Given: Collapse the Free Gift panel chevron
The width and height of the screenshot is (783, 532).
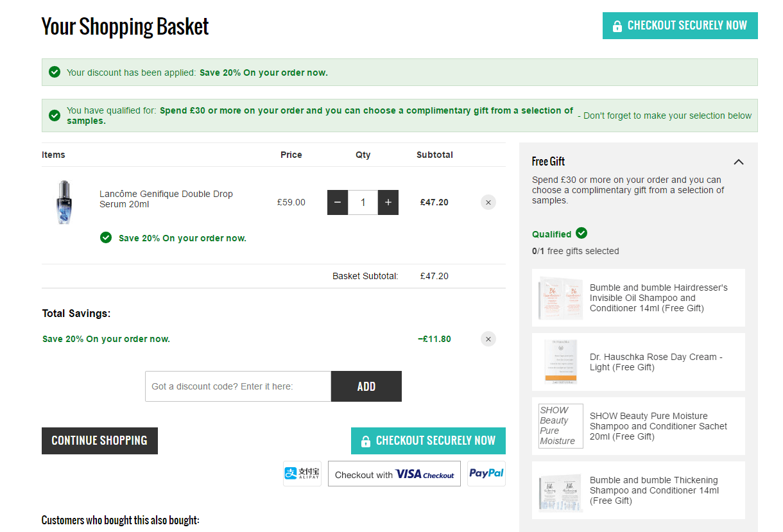Looking at the screenshot, I should point(739,162).
